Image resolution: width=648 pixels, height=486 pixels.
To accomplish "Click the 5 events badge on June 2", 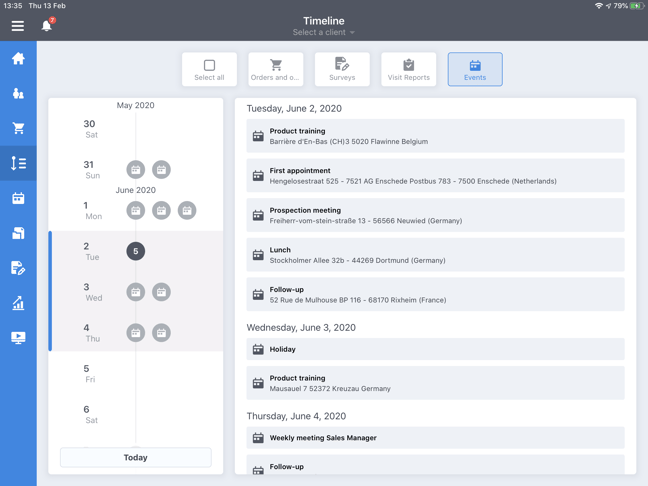I will (x=136, y=251).
